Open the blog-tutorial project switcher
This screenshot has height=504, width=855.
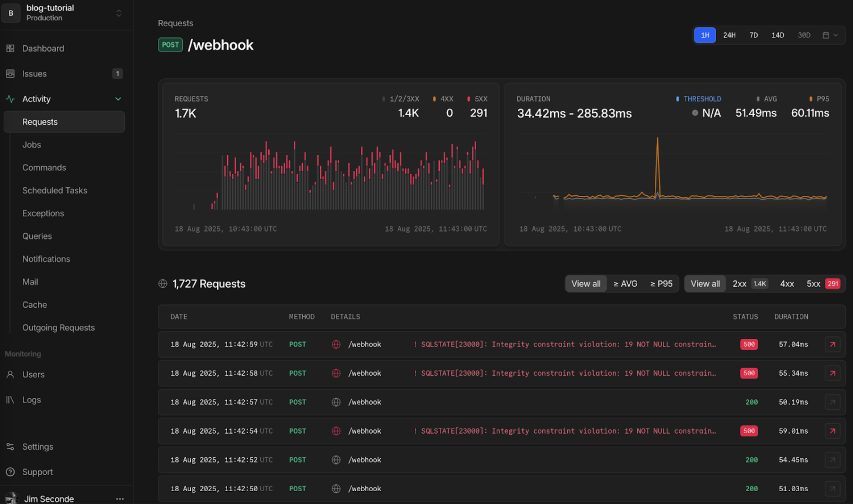click(119, 13)
